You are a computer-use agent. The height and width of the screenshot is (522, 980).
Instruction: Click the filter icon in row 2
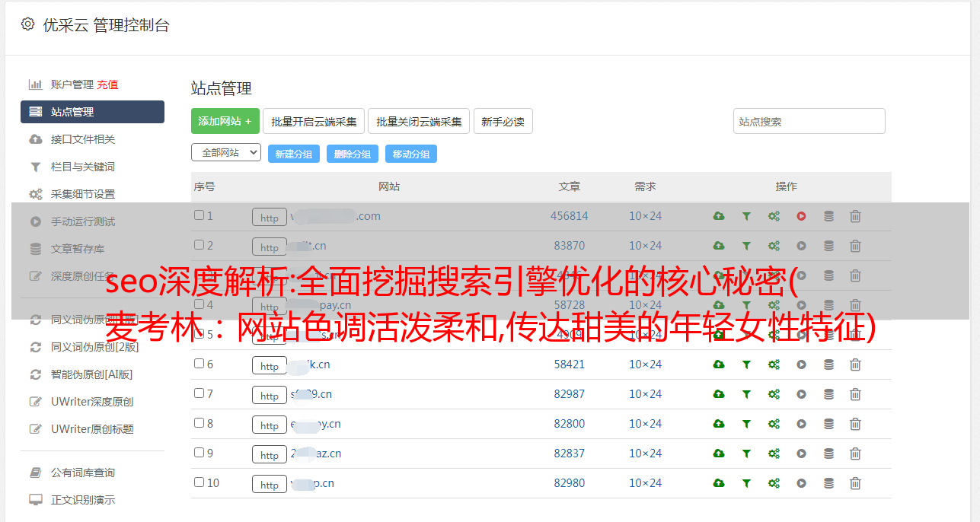[x=746, y=246]
